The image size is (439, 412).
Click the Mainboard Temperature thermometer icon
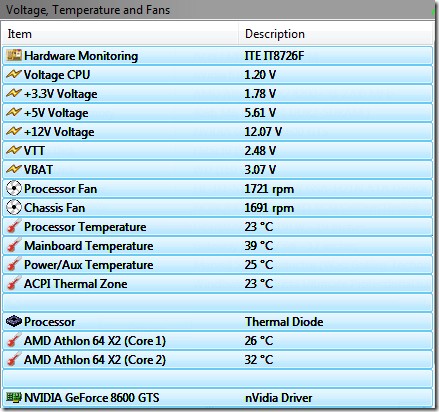pyautogui.click(x=14, y=245)
